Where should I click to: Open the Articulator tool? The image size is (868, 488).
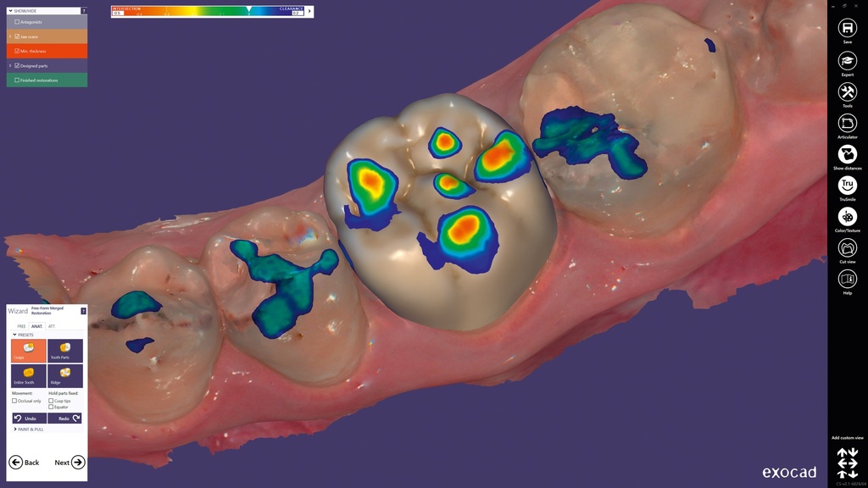coord(847,124)
